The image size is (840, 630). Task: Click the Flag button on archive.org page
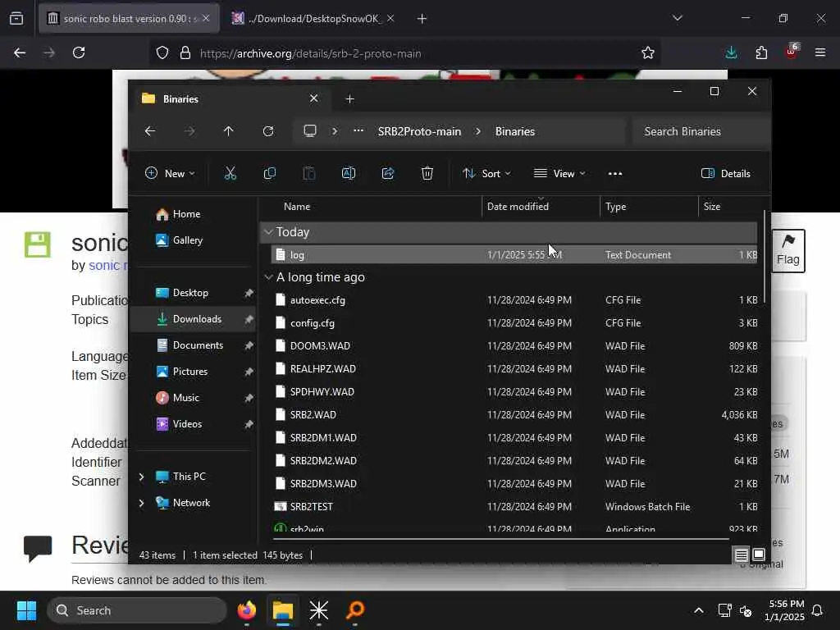(x=788, y=251)
